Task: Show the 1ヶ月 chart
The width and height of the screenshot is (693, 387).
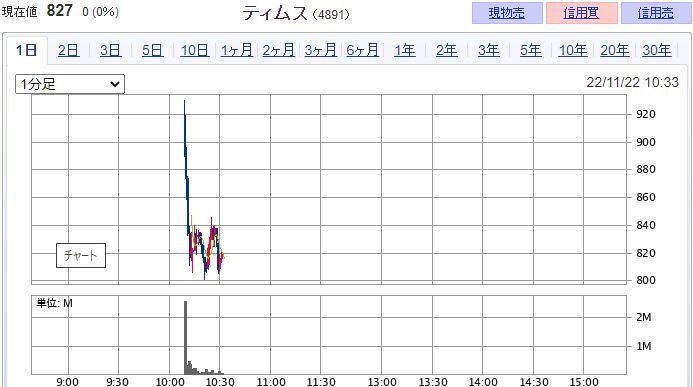Action: pos(236,50)
